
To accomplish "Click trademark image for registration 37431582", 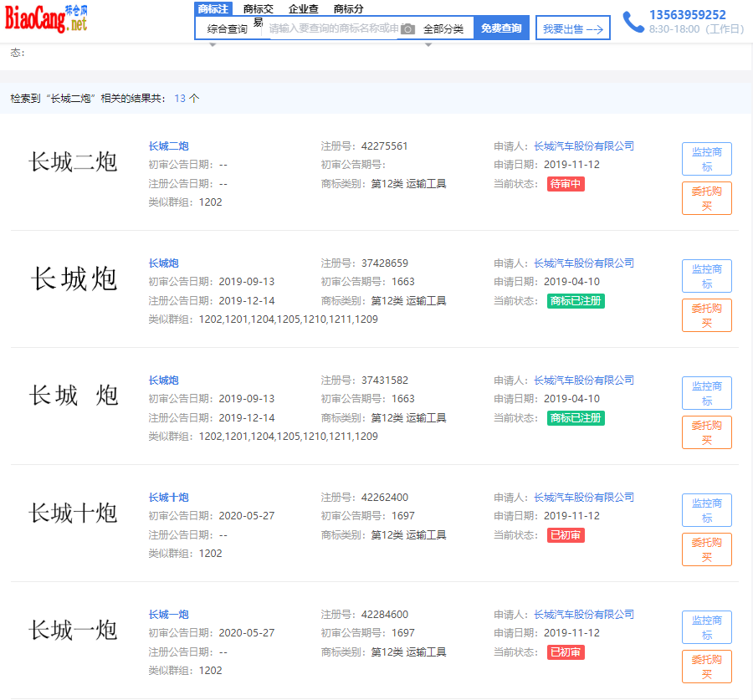I will pyautogui.click(x=74, y=396).
